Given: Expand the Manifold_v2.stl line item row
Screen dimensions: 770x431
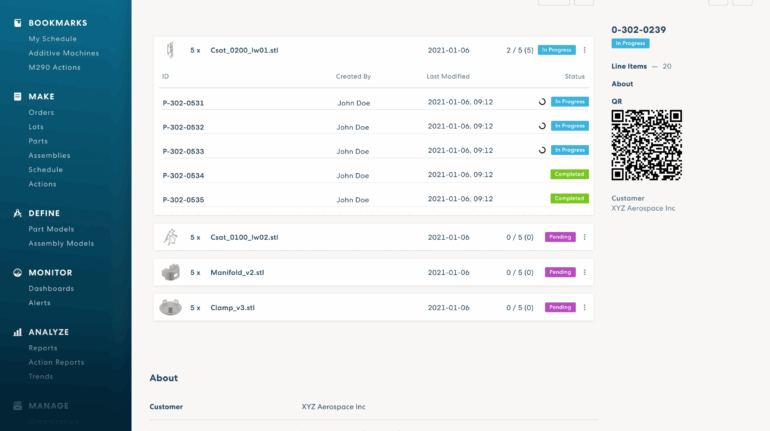Looking at the screenshot, I should coord(237,272).
